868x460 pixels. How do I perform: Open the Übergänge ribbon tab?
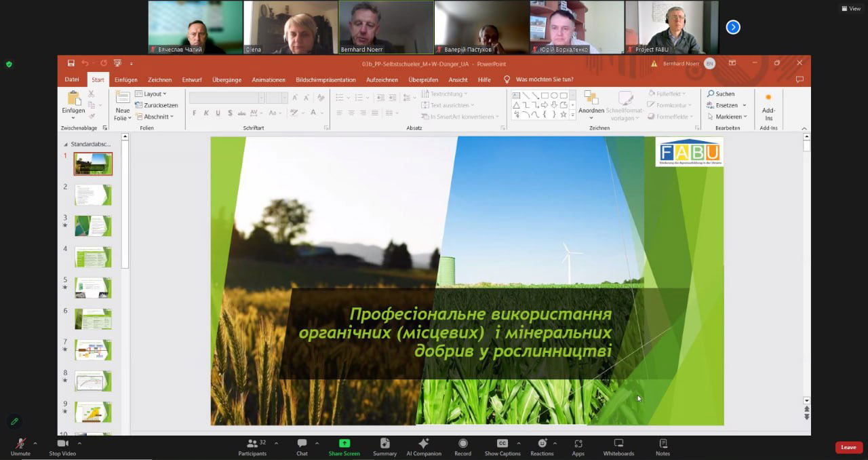(226, 79)
